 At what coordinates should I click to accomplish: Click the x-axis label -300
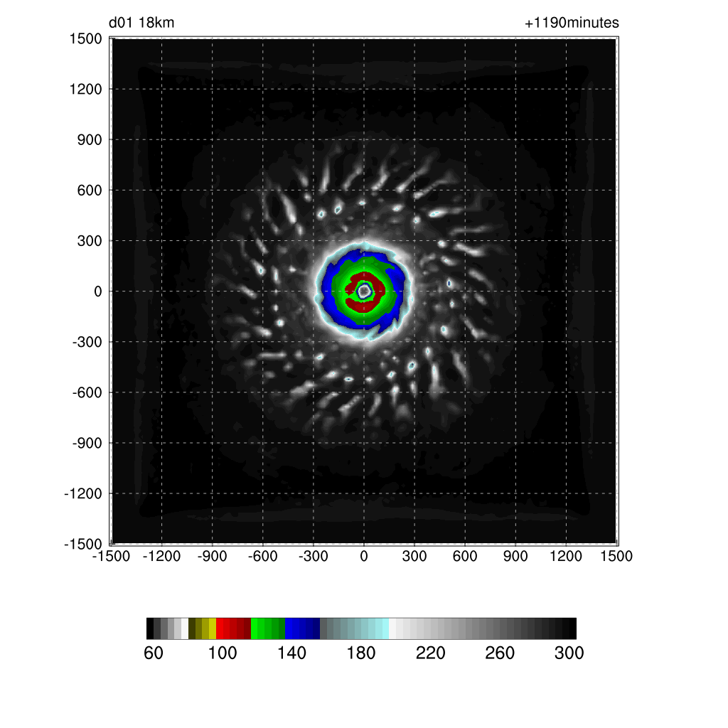pyautogui.click(x=314, y=556)
